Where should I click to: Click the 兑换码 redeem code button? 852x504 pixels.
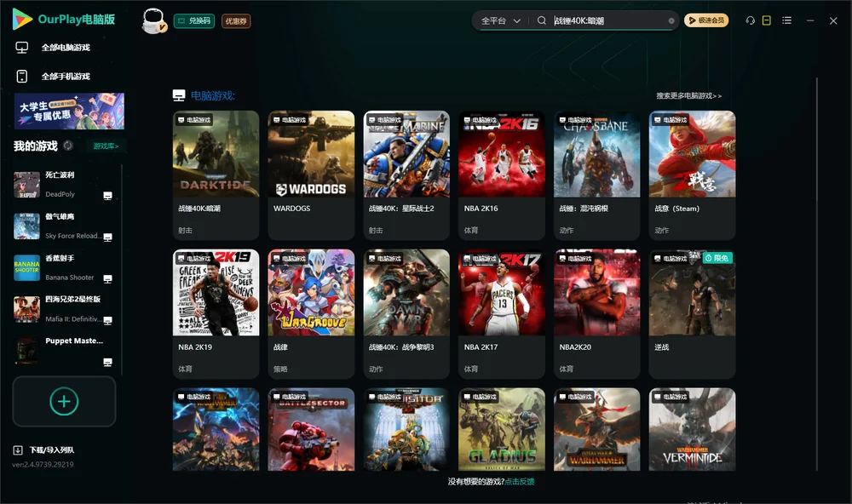tap(194, 21)
